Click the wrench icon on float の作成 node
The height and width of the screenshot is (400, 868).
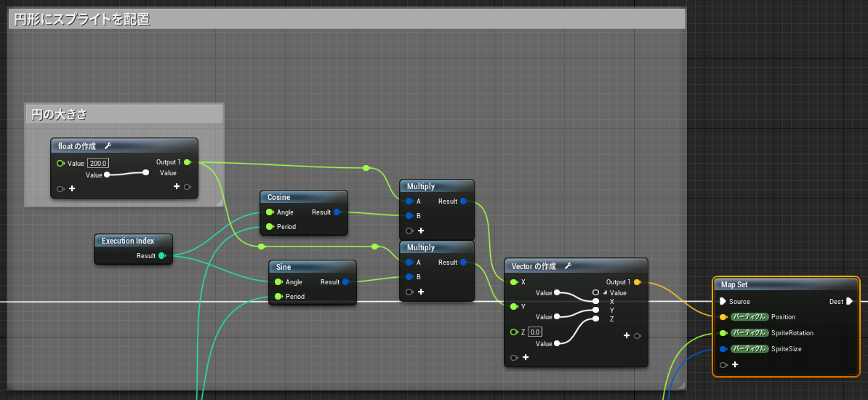coord(108,146)
